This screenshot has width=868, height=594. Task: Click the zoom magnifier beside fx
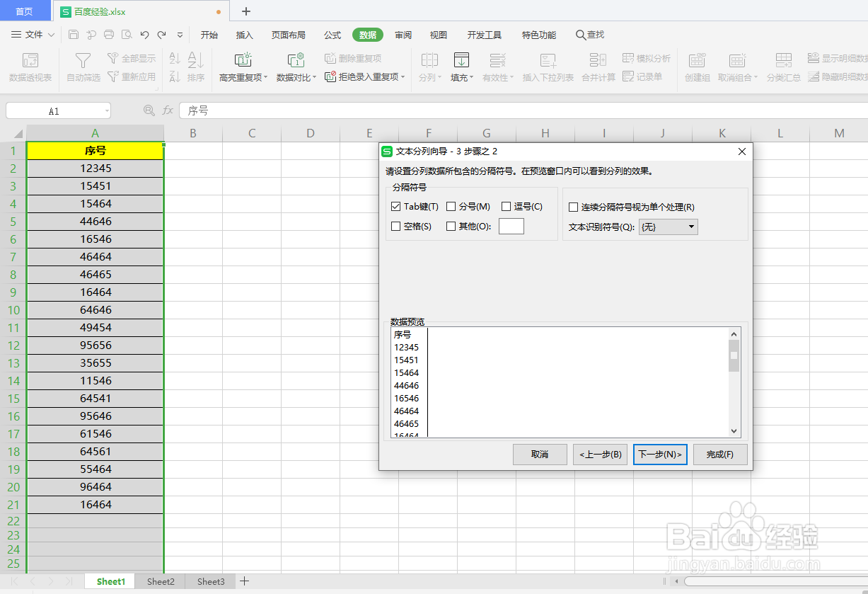tap(149, 110)
